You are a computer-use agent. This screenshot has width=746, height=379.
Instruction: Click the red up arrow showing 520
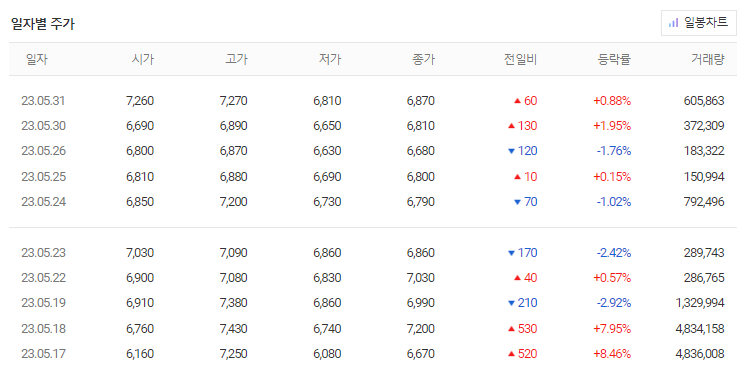pos(511,354)
